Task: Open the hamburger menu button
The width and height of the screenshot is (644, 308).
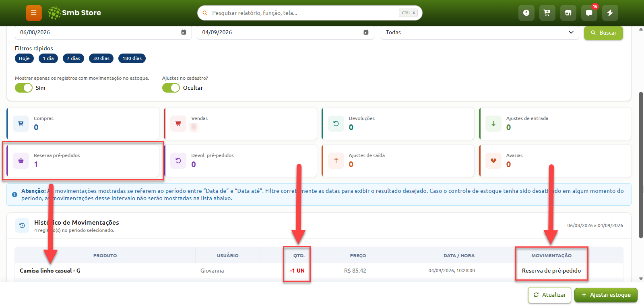Action: pos(34,13)
